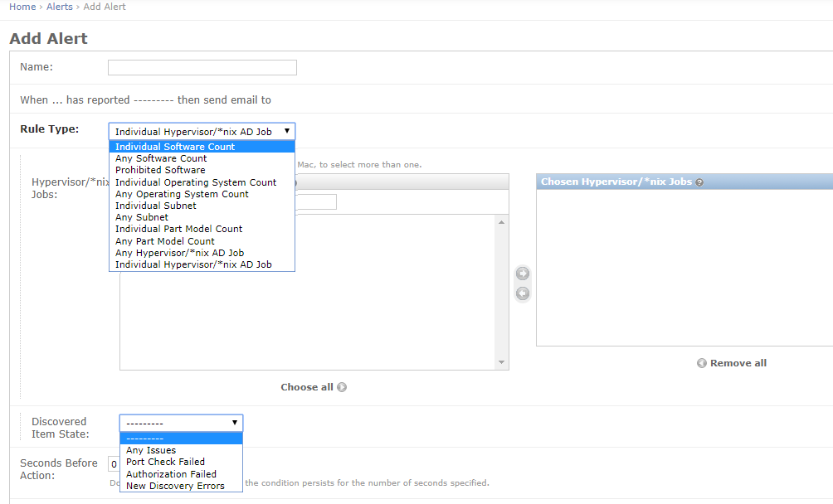Choose Port Check Failed state
Viewport: 833px width, 504px height.
pos(165,462)
